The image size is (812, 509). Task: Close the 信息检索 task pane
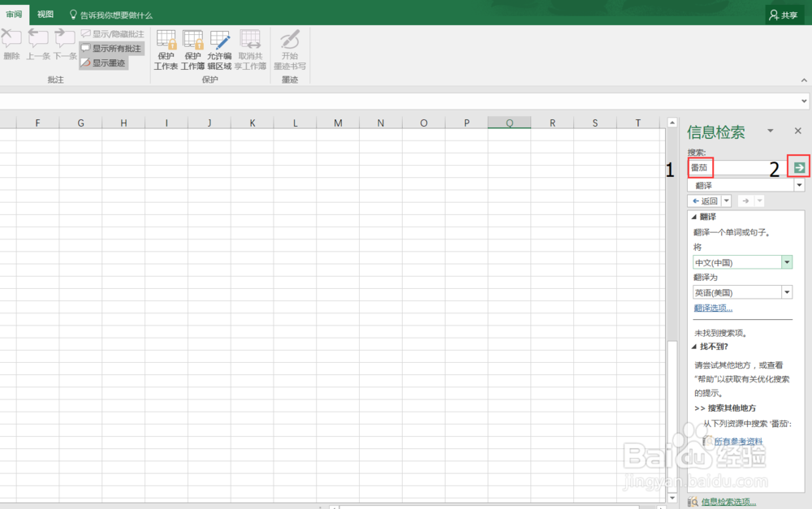point(798,131)
